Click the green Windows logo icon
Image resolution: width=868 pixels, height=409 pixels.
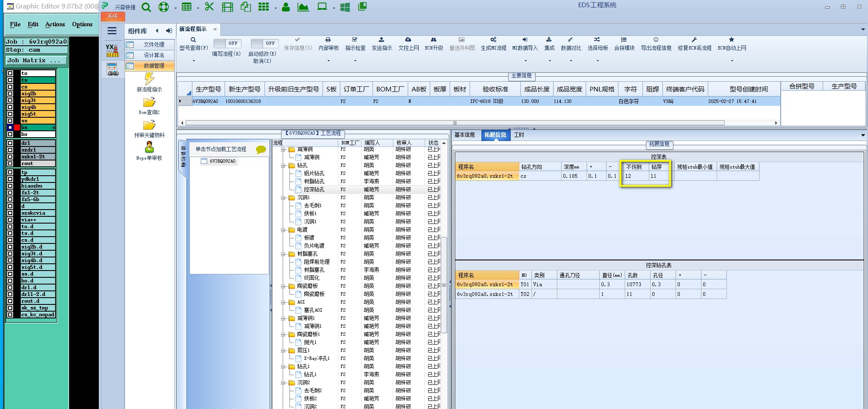pos(345,7)
